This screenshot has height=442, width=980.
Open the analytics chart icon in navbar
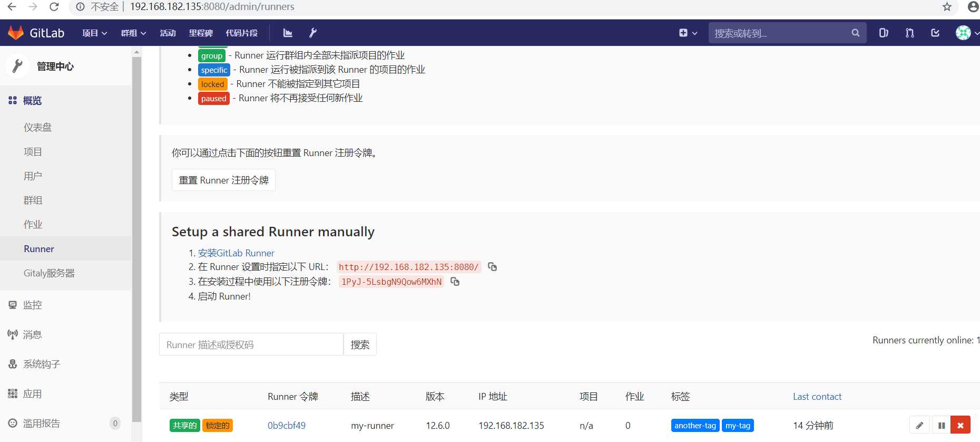tap(288, 33)
